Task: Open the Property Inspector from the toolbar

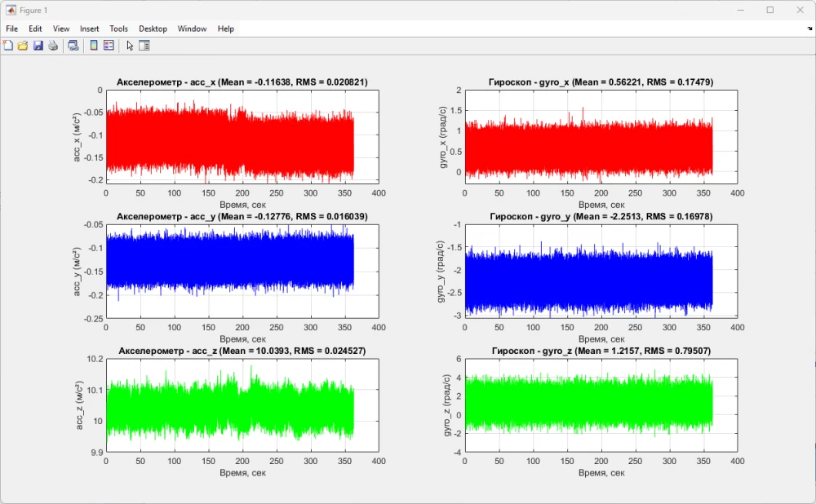Action: coord(144,45)
